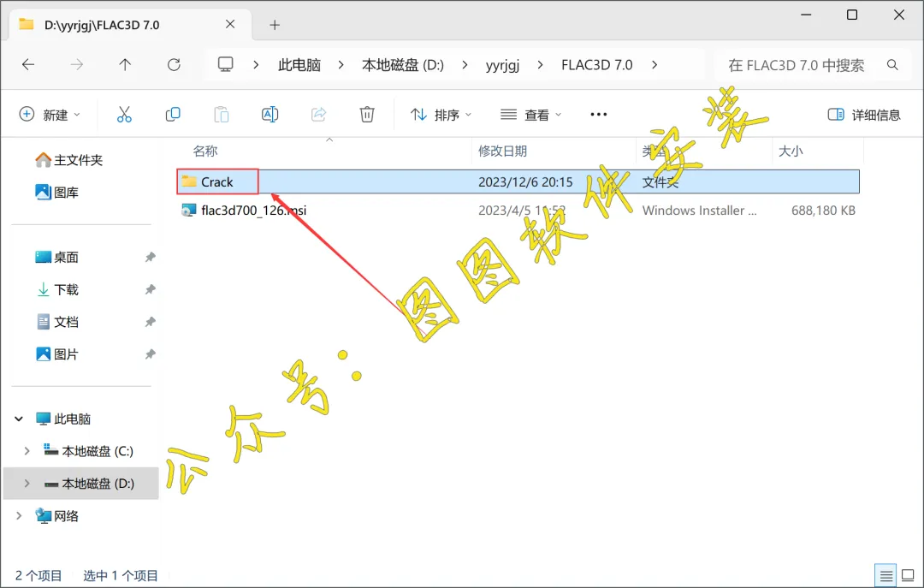Open the See more ellipsis menu
The width and height of the screenshot is (924, 588).
point(599,115)
